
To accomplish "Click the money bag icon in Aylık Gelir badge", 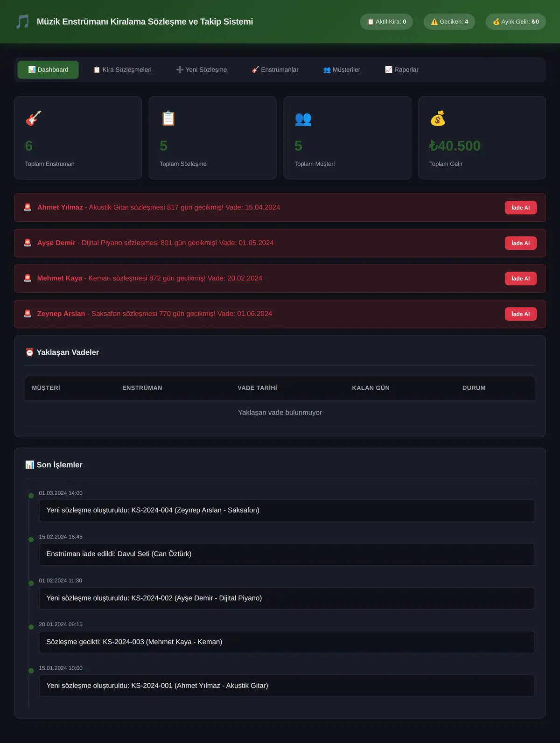I will click(x=496, y=21).
